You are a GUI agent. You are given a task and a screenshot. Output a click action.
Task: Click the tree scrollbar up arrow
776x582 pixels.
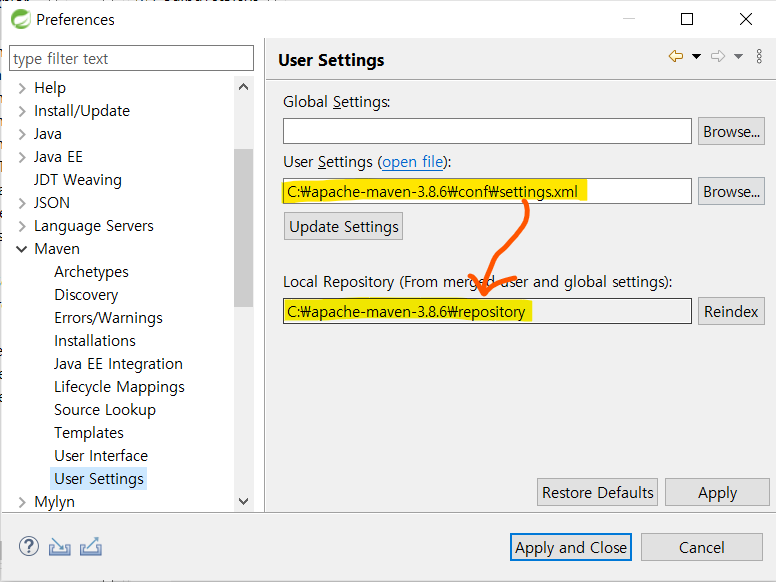coord(243,87)
